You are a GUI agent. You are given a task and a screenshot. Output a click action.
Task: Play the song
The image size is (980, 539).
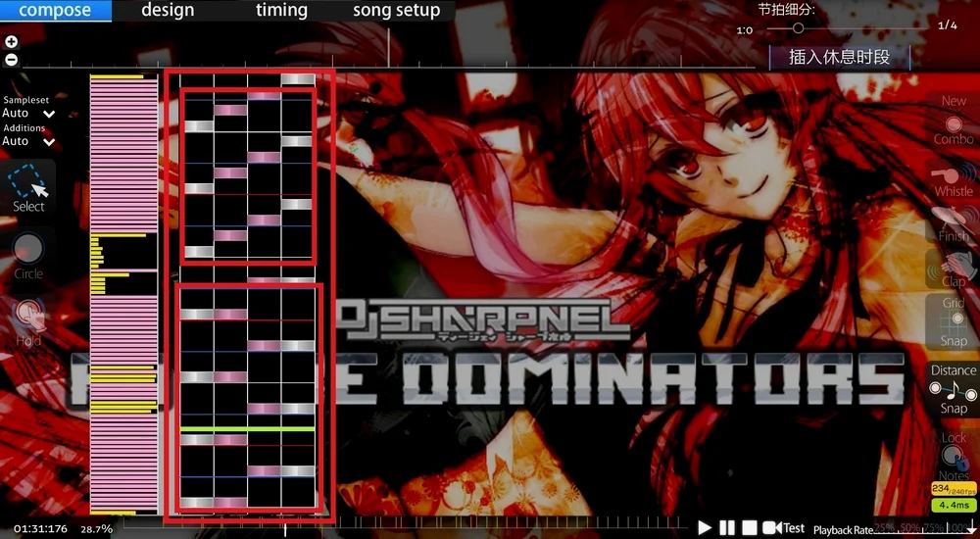coord(705,528)
